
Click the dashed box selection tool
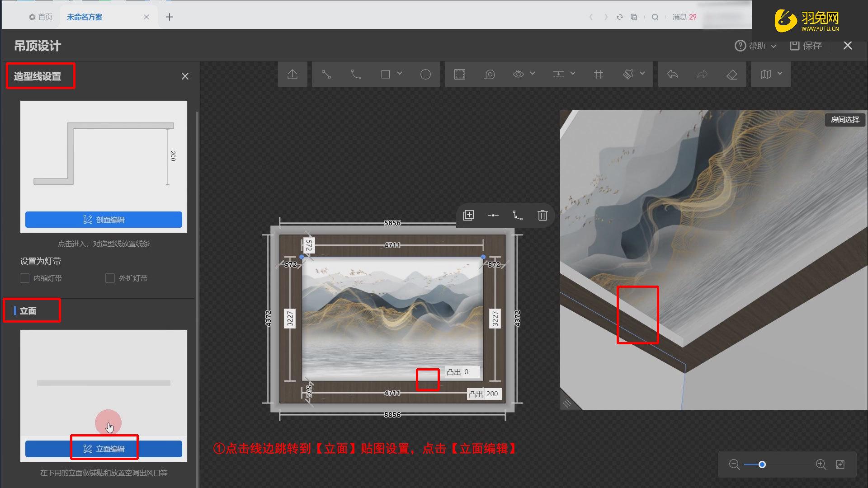coord(460,75)
